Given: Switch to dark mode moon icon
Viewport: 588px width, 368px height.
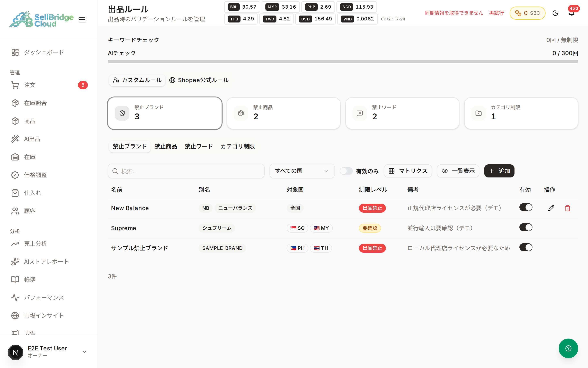Looking at the screenshot, I should pyautogui.click(x=555, y=13).
